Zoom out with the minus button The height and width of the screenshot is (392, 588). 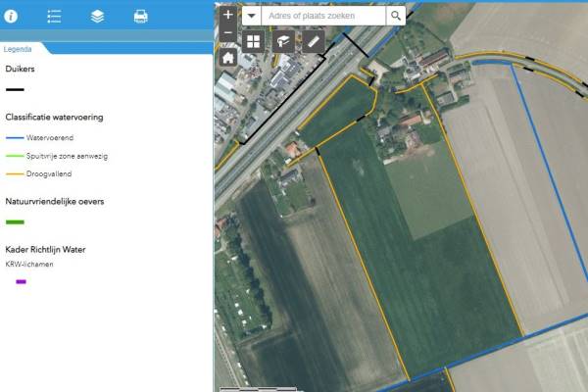click(228, 32)
